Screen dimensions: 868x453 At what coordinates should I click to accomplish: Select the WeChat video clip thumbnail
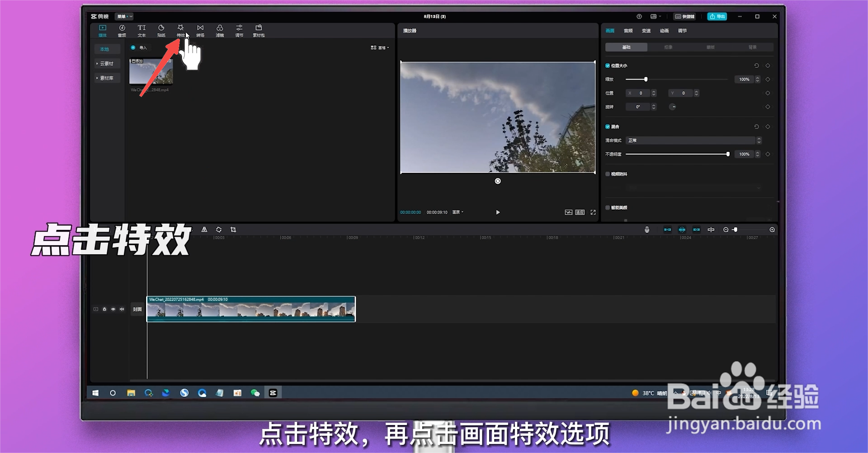pyautogui.click(x=151, y=71)
